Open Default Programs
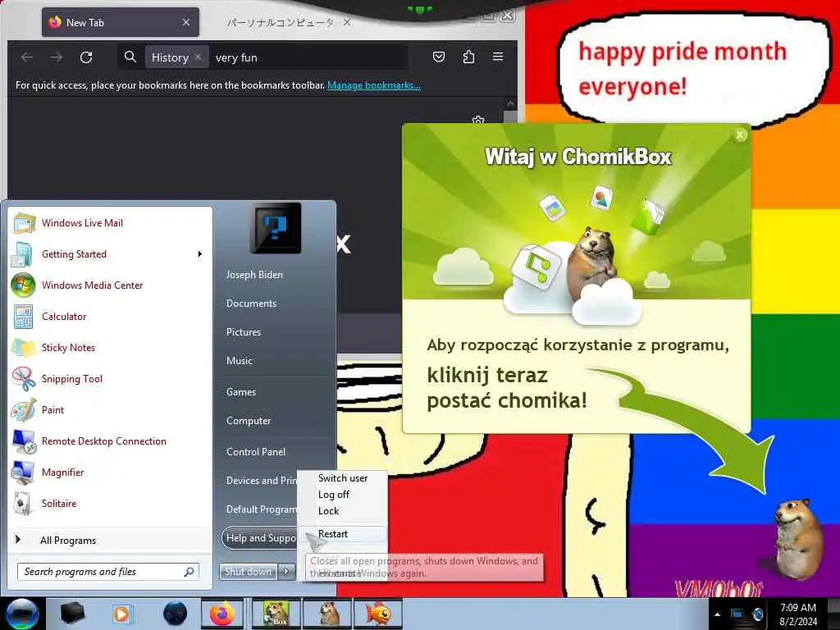 point(261,509)
